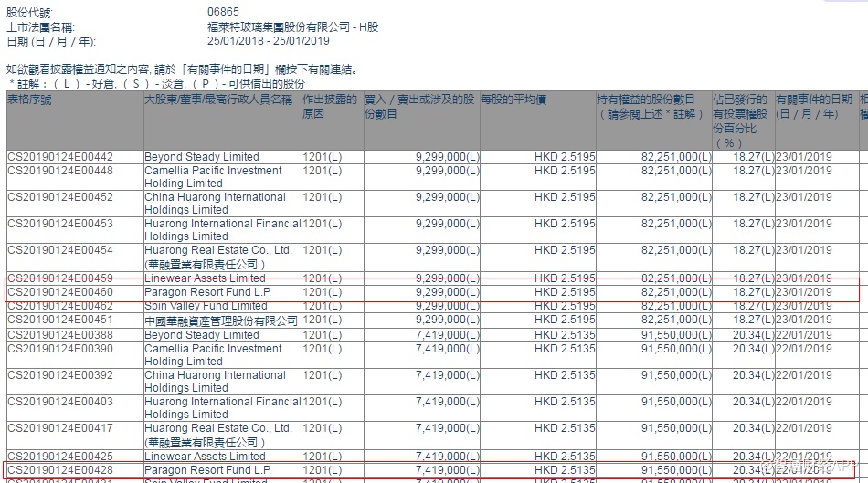Click Paragon Resort Fund L.P. in row E00460
Image resolution: width=868 pixels, height=483 pixels.
coord(207,292)
